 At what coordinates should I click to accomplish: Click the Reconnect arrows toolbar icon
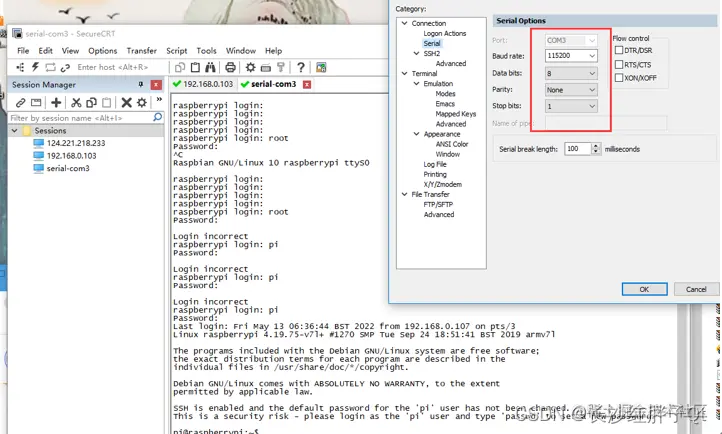tap(50, 67)
